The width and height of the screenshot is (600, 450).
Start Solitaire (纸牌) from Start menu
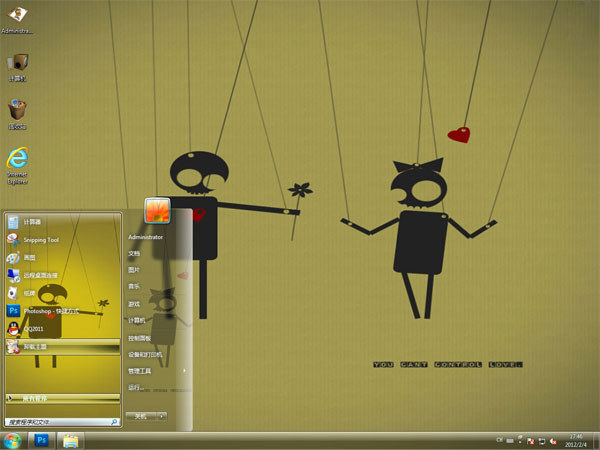[63, 293]
